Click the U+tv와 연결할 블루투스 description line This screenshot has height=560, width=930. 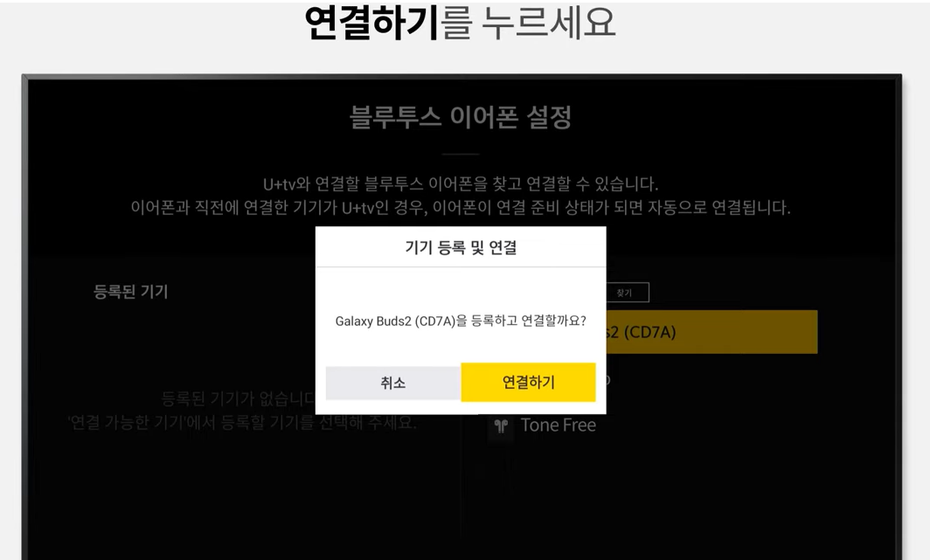coord(461,183)
